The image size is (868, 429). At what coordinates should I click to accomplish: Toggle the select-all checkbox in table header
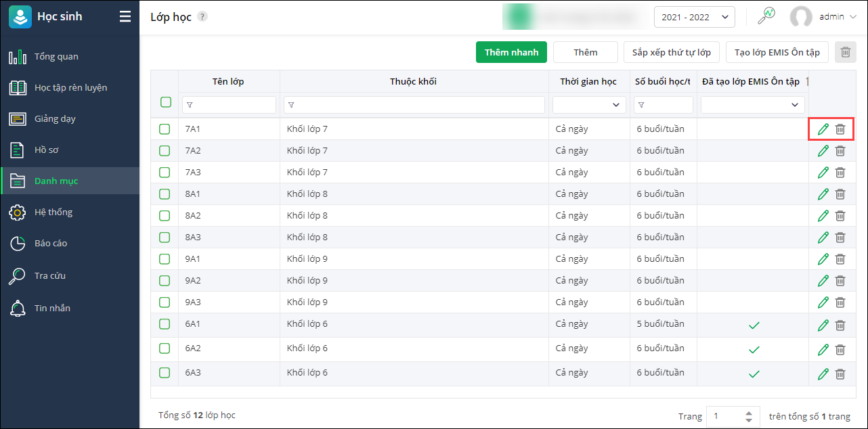coord(166,102)
